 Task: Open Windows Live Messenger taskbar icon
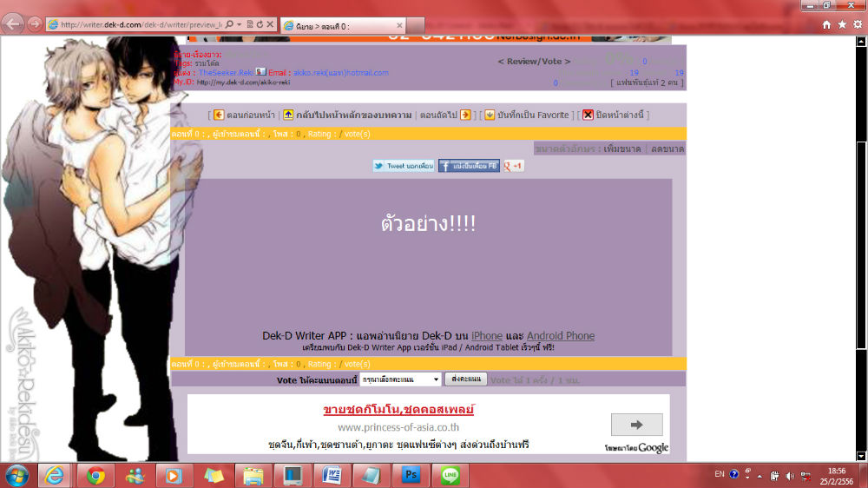(135, 476)
